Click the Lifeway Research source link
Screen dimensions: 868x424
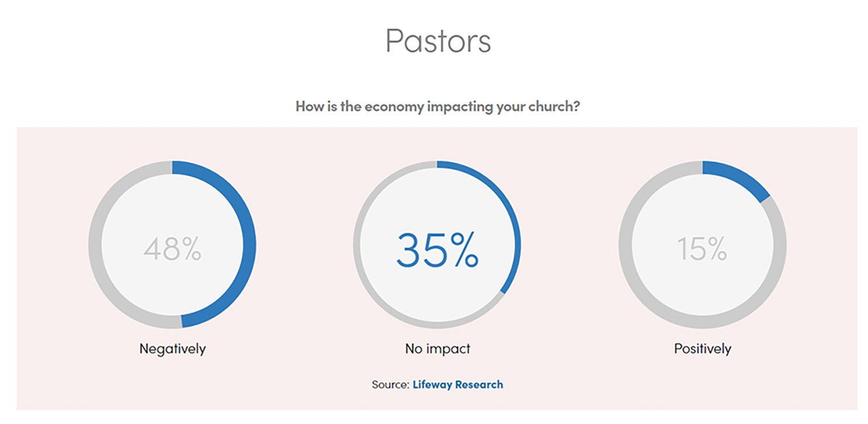pos(457,384)
